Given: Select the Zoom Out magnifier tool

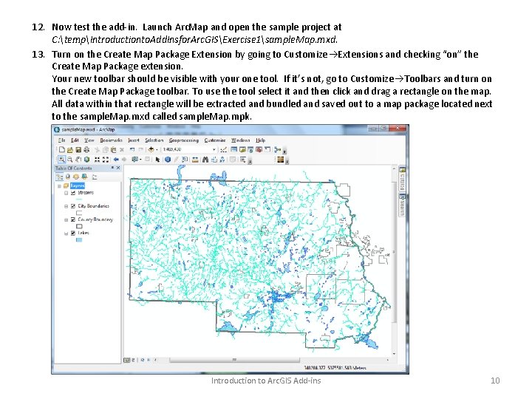Looking at the screenshot, I should click(70, 160).
